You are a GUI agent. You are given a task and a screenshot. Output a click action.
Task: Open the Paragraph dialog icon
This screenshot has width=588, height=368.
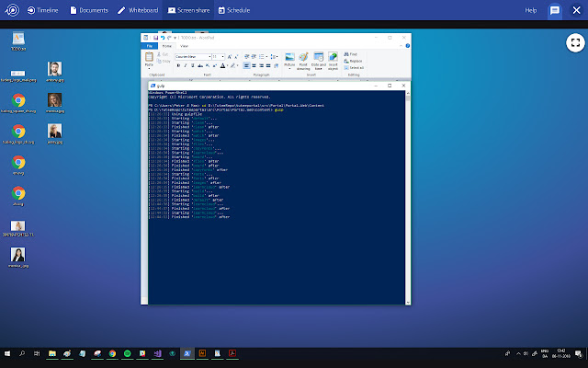pos(276,65)
